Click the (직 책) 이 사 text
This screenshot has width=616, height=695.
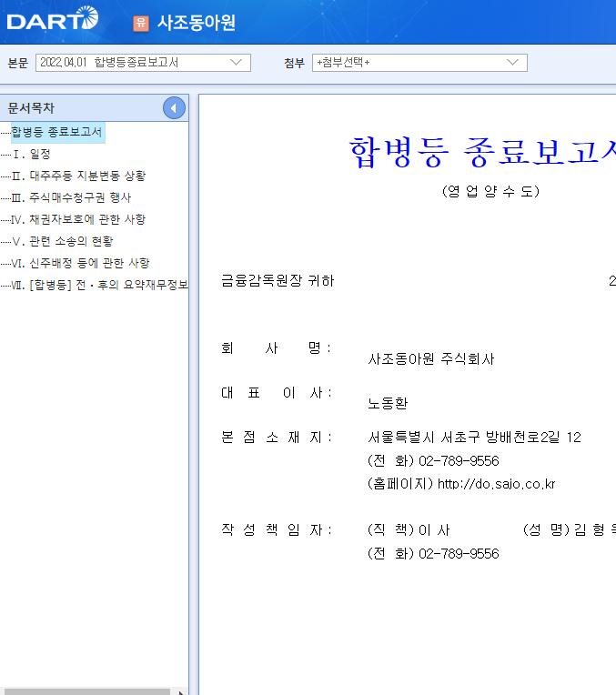(409, 530)
